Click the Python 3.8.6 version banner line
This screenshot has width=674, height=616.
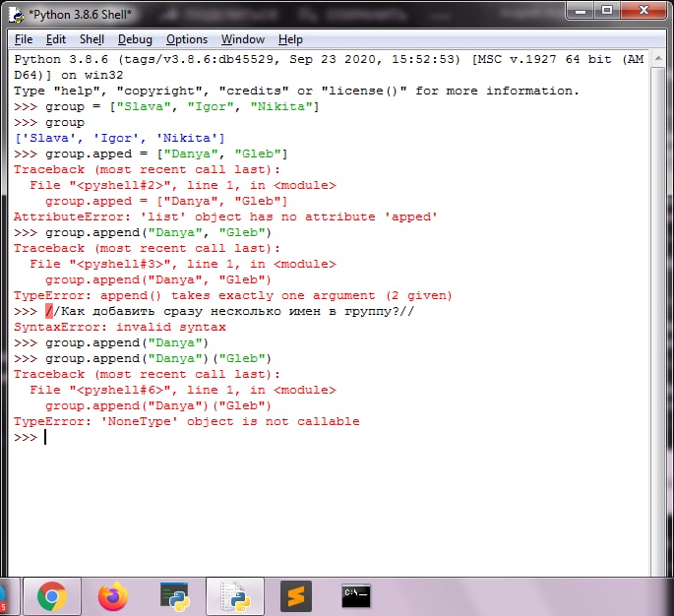[x=329, y=59]
